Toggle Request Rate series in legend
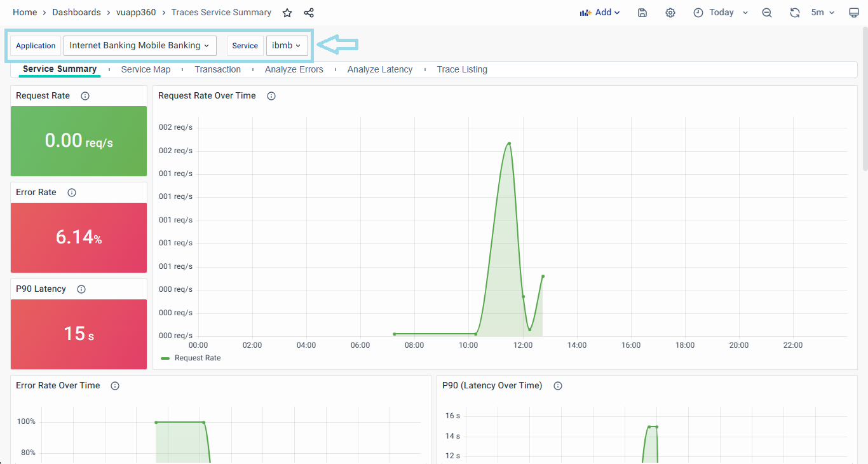Viewport: 868px width, 464px height. point(197,358)
